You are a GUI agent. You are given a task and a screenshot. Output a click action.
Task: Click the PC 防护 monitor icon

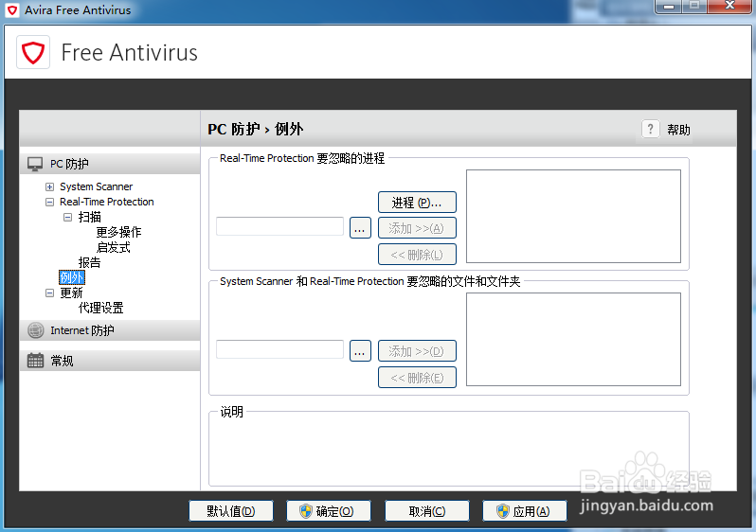pyautogui.click(x=35, y=164)
